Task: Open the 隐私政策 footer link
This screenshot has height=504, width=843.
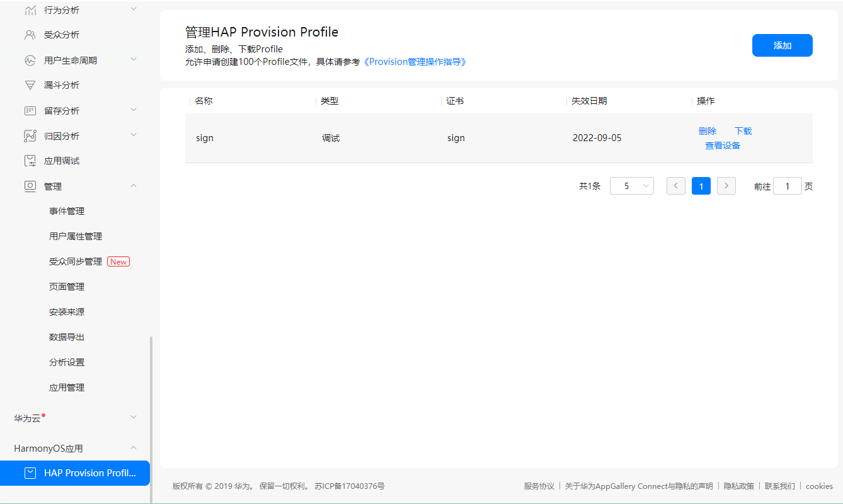Action: point(739,486)
